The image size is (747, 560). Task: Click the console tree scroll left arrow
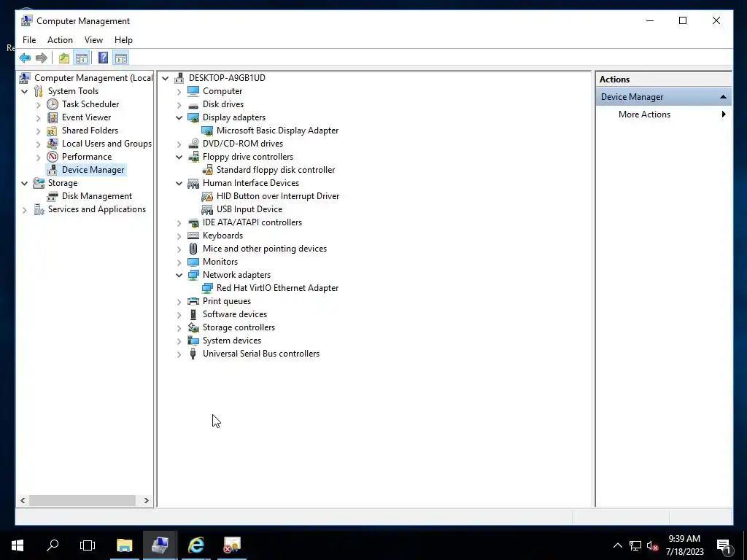click(x=23, y=500)
